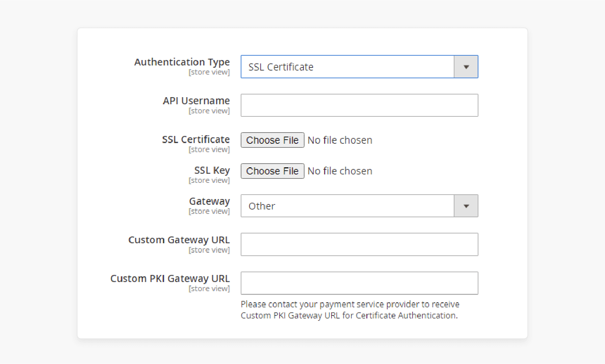Choose File for SSL Certificate
The image size is (605, 364).
pyautogui.click(x=272, y=140)
